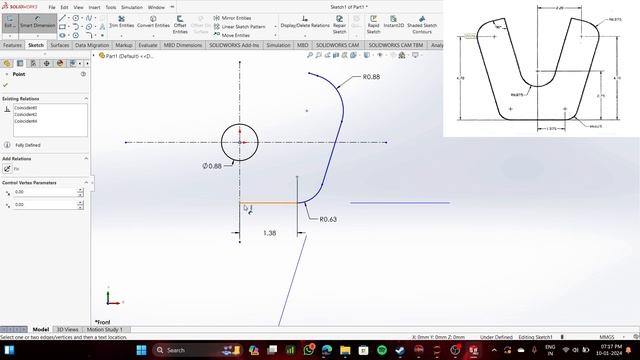Click Move Entities

[x=231, y=35]
